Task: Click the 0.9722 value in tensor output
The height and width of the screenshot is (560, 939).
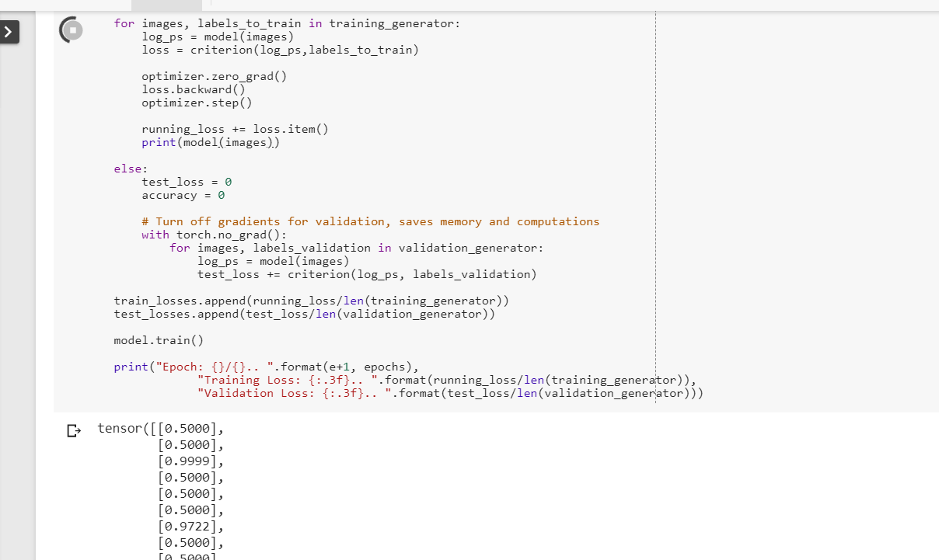Action: (x=188, y=527)
